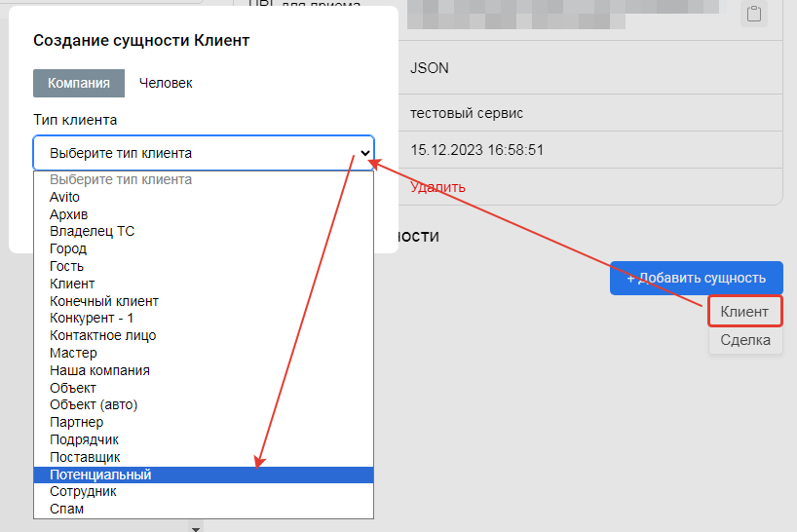Open the client type dropdown
Viewport: 797px width, 532px height.
204,153
